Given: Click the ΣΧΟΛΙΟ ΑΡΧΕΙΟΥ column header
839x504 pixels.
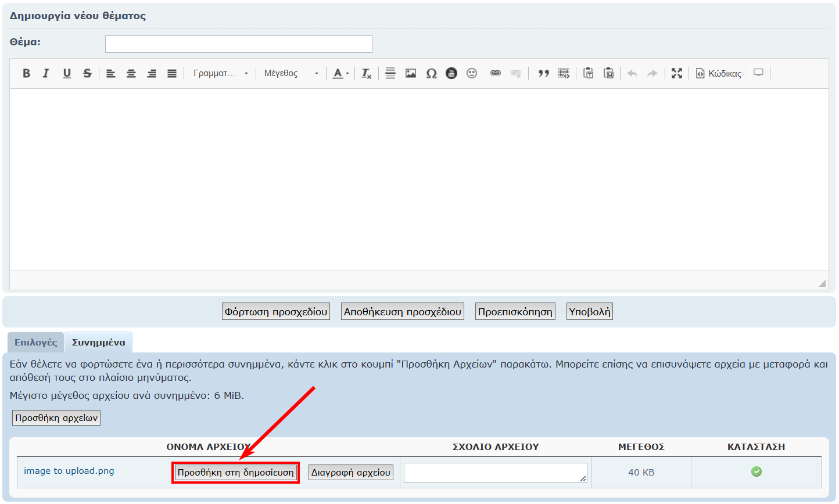Looking at the screenshot, I should pyautogui.click(x=496, y=447).
